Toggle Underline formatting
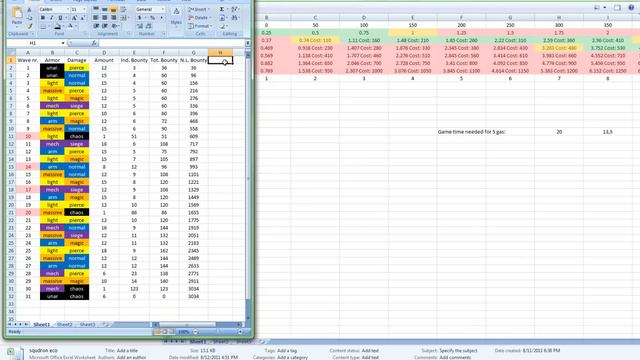Viewport: 640px width, 360px height. (60, 18)
